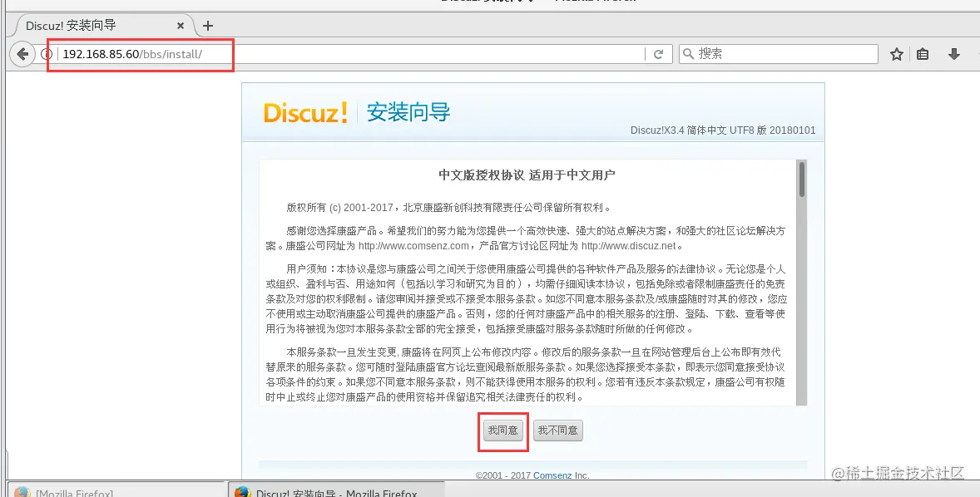Click the site info icon in address bar
Image resolution: width=980 pixels, height=497 pixels.
tap(47, 53)
